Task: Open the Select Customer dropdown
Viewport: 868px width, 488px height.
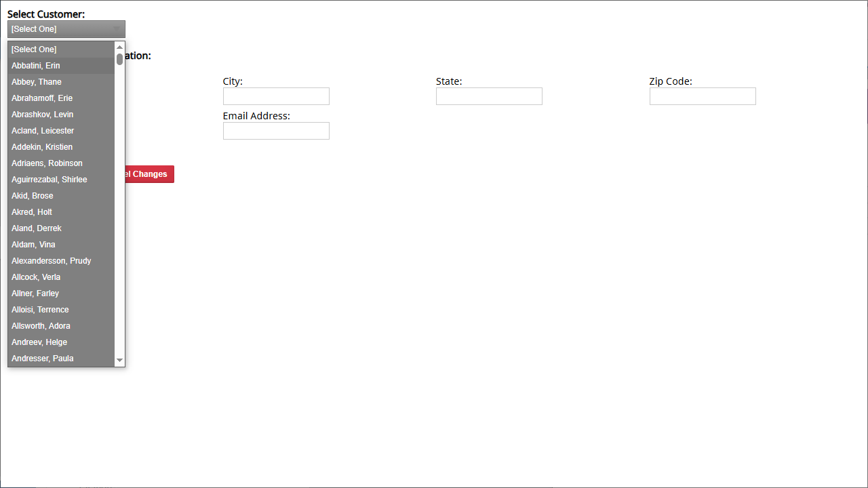Action: tap(66, 29)
